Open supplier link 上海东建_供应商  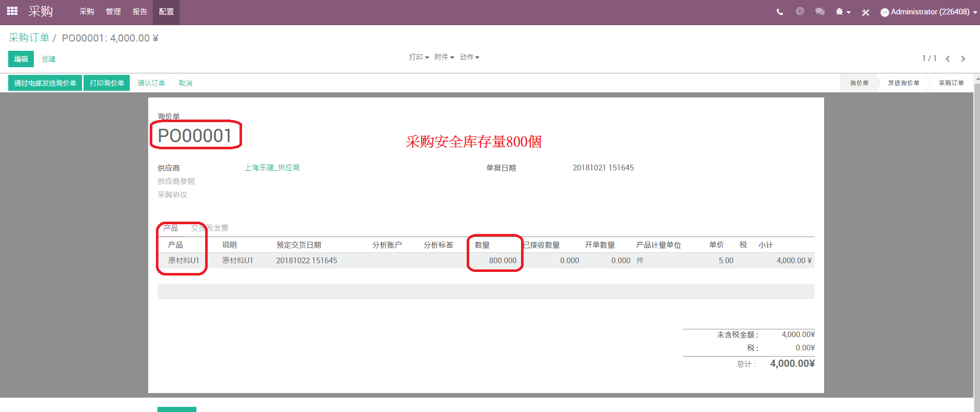(272, 168)
